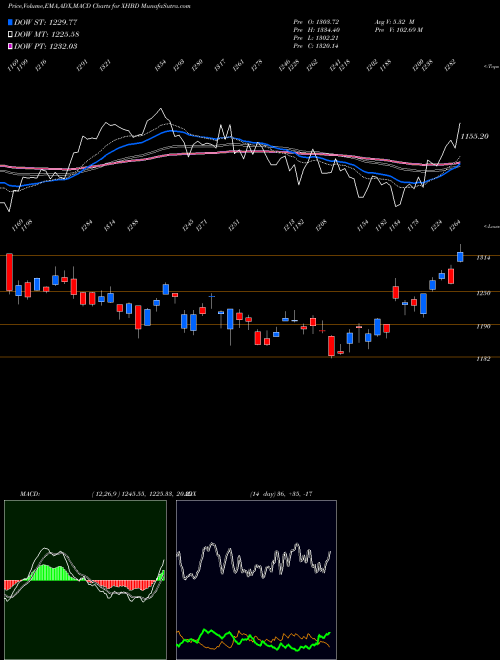Click the 'Avg V: 5.32 M' value
This screenshot has height=660, width=500.
(x=395, y=22)
